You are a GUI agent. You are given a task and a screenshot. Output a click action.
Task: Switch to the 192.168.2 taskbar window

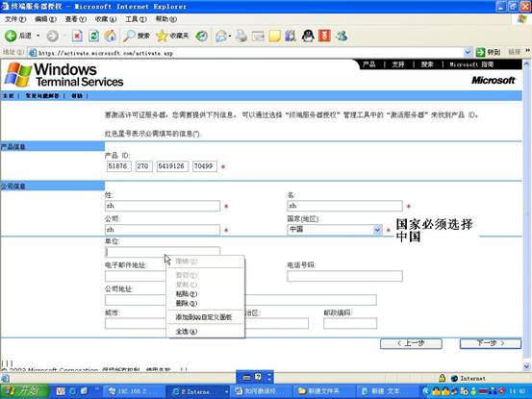click(x=133, y=391)
